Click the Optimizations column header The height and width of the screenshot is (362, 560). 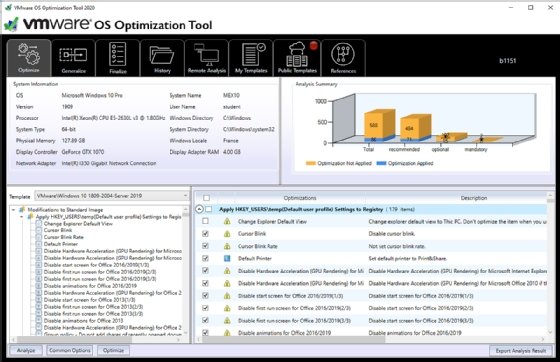coord(300,198)
